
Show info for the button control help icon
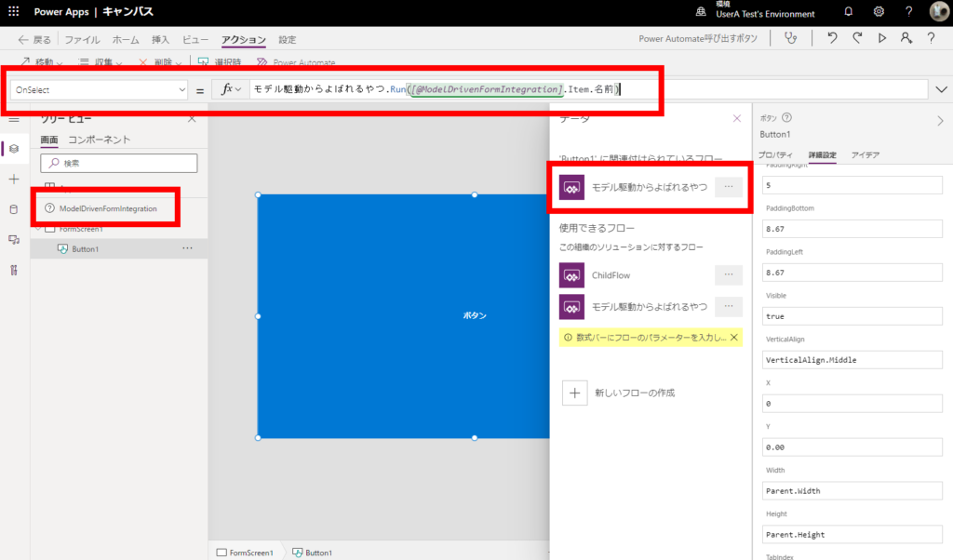click(786, 118)
